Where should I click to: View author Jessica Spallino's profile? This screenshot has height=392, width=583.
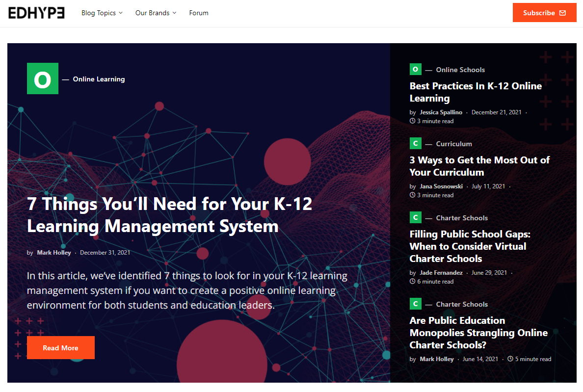click(x=441, y=112)
